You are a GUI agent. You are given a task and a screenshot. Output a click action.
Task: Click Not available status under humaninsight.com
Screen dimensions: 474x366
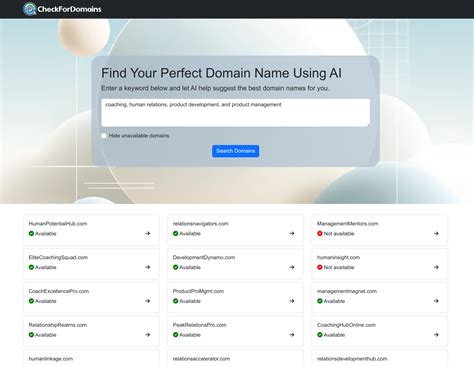[x=339, y=267]
